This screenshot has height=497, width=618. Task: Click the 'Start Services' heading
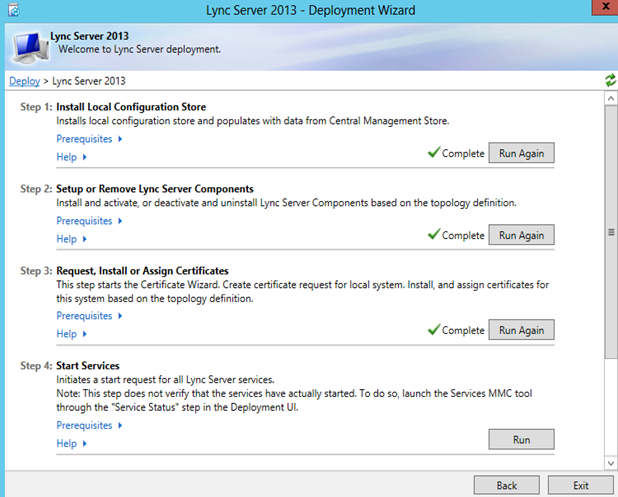88,366
